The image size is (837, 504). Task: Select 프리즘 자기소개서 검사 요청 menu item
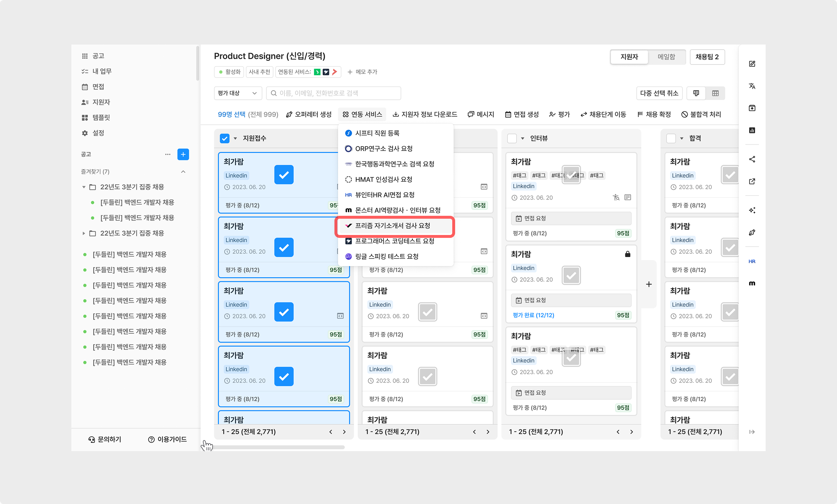tap(392, 226)
